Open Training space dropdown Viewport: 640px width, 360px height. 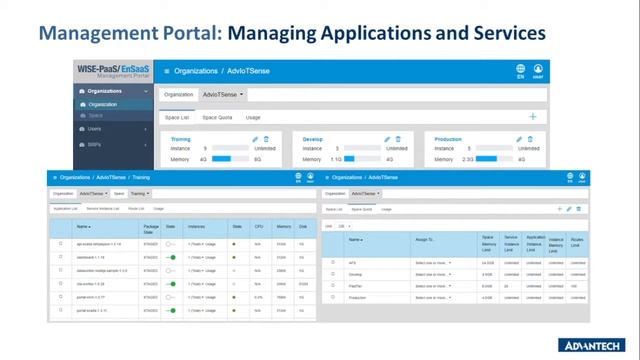click(x=140, y=193)
